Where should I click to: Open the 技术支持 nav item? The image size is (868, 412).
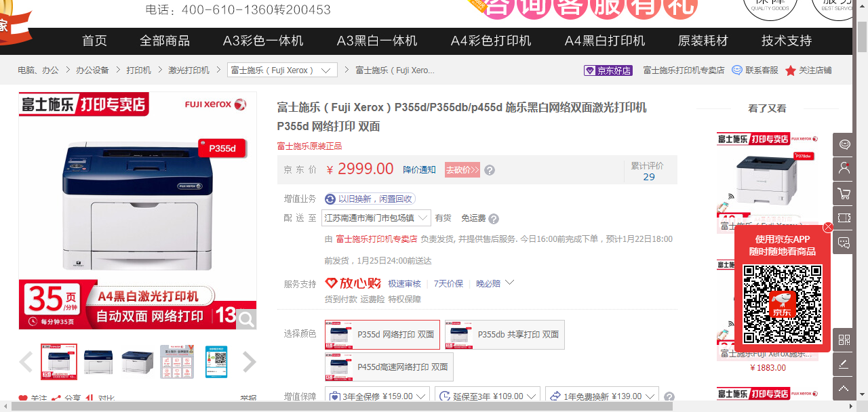(x=787, y=41)
